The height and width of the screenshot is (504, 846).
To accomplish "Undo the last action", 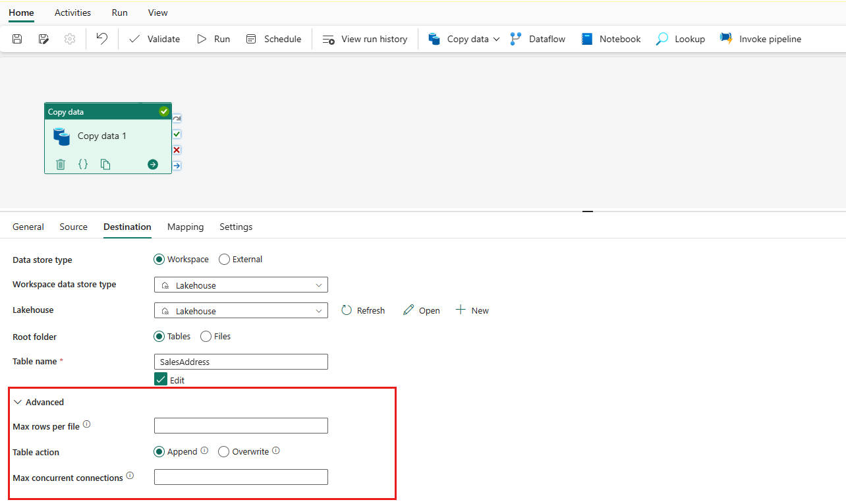I will [x=101, y=39].
